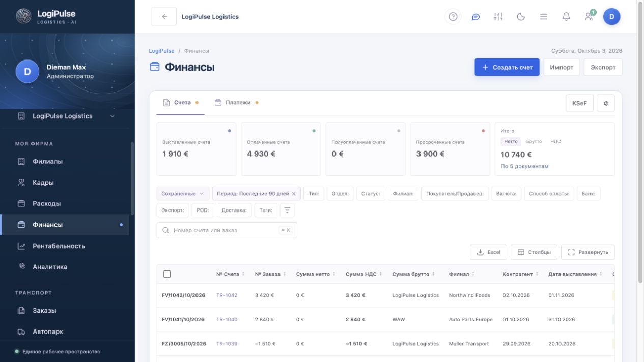644x362 pixels.
Task: Sort by Сумма нетто column
Action: pos(316,274)
